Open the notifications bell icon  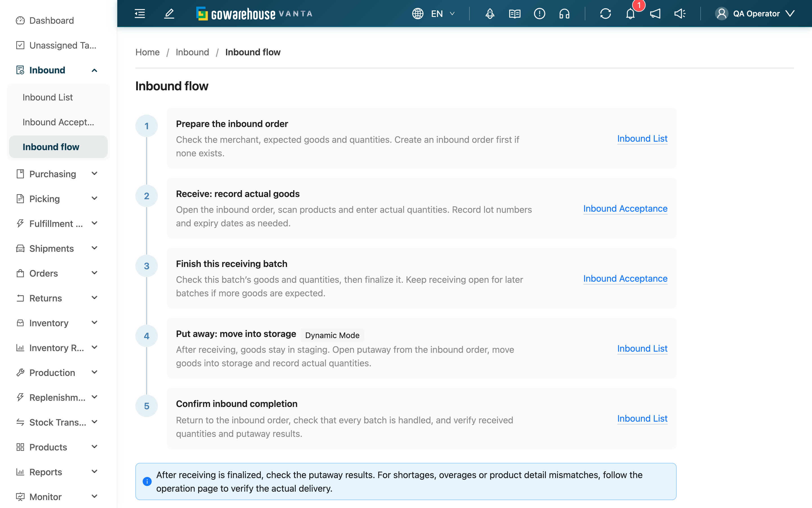[630, 14]
